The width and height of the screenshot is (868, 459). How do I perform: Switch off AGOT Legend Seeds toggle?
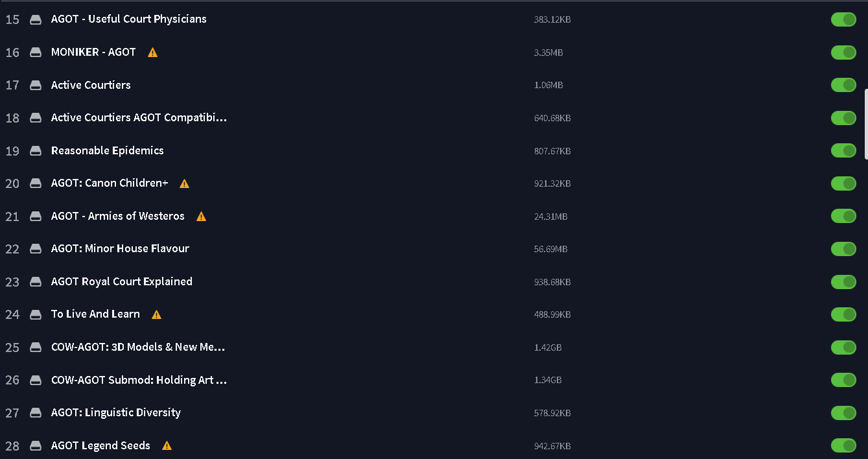843,445
